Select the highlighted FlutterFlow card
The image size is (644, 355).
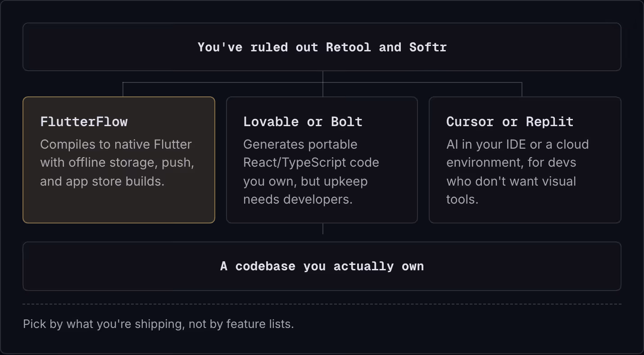pyautogui.click(x=119, y=160)
